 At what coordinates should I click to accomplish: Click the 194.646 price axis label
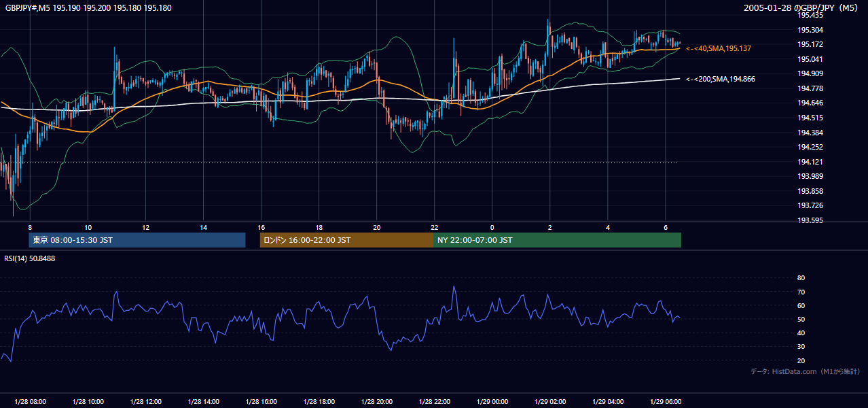pos(810,103)
